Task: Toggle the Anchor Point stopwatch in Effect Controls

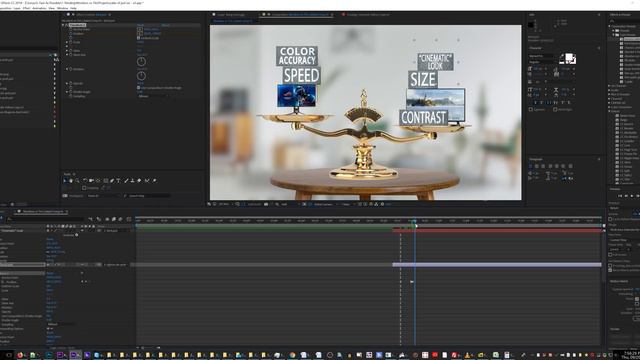Action: click(x=71, y=29)
